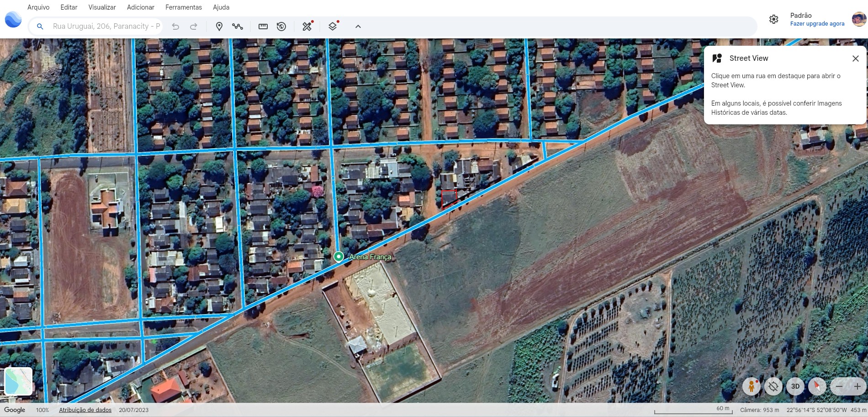Open the satellite-and-tools icon menu

[x=307, y=27]
